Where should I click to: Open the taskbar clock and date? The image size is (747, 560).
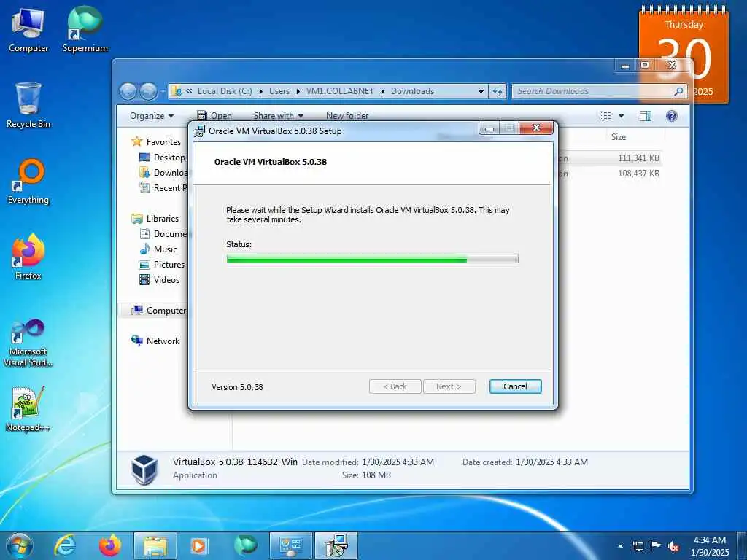[x=710, y=546]
